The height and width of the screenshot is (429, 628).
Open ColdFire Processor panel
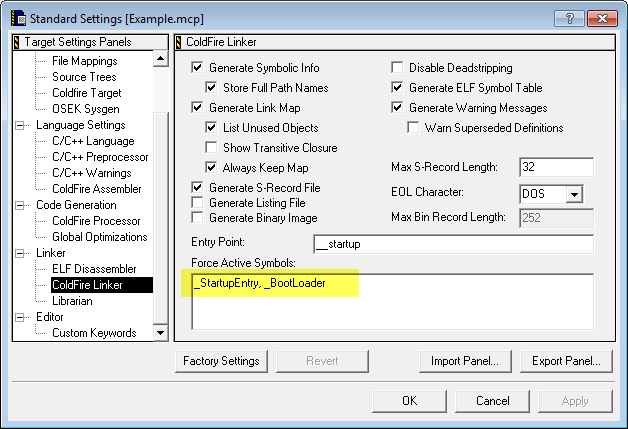click(x=96, y=221)
